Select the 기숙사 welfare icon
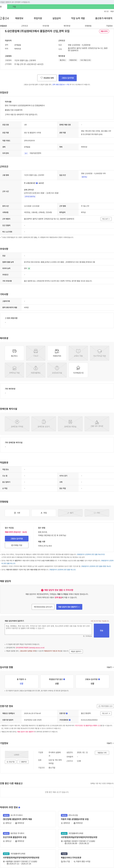The width and height of the screenshot is (114, 868). (x=36, y=353)
